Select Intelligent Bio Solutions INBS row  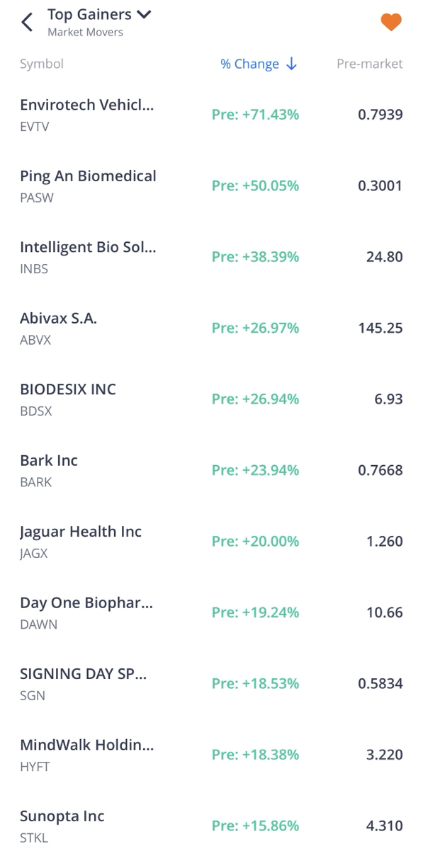[211, 257]
